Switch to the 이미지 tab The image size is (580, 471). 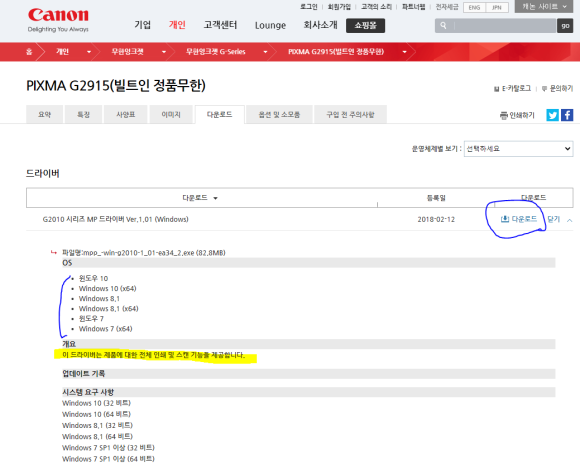point(171,115)
